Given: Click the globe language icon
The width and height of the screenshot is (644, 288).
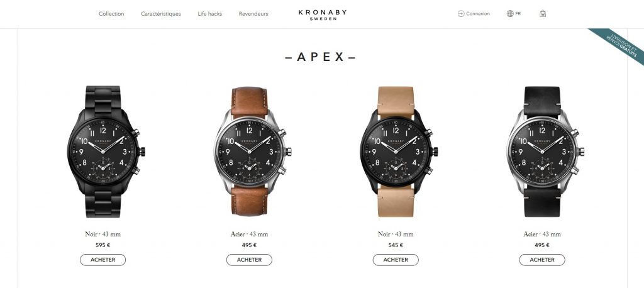Looking at the screenshot, I should [510, 14].
